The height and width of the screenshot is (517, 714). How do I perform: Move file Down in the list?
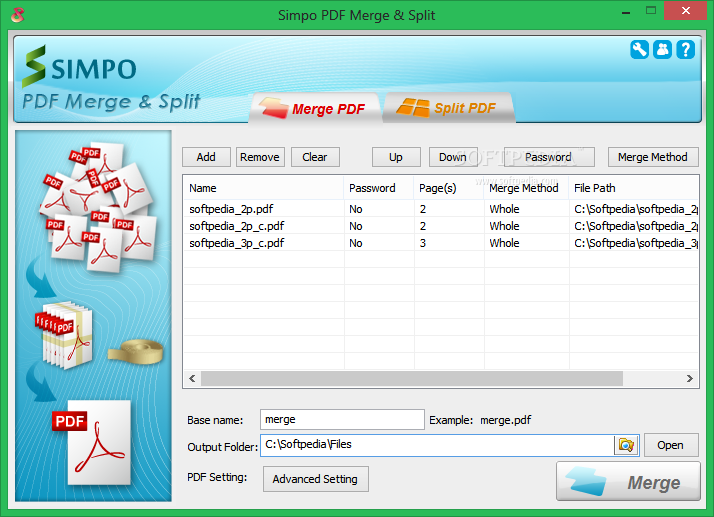[453, 157]
